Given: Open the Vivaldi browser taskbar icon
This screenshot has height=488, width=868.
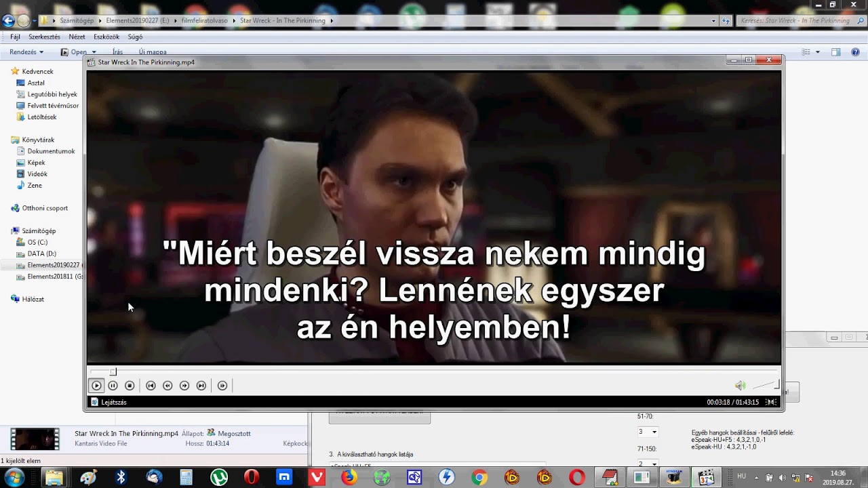Looking at the screenshot, I should coord(317,477).
